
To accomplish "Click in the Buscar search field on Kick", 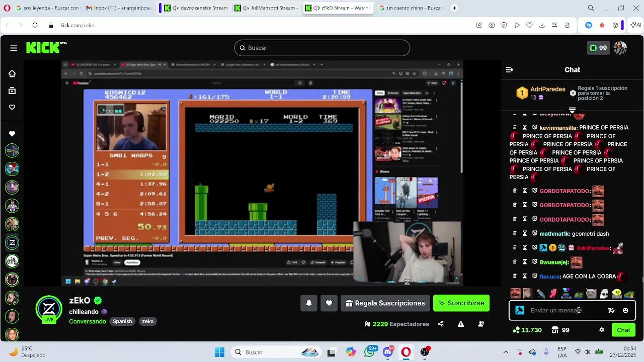I will click(x=322, y=48).
